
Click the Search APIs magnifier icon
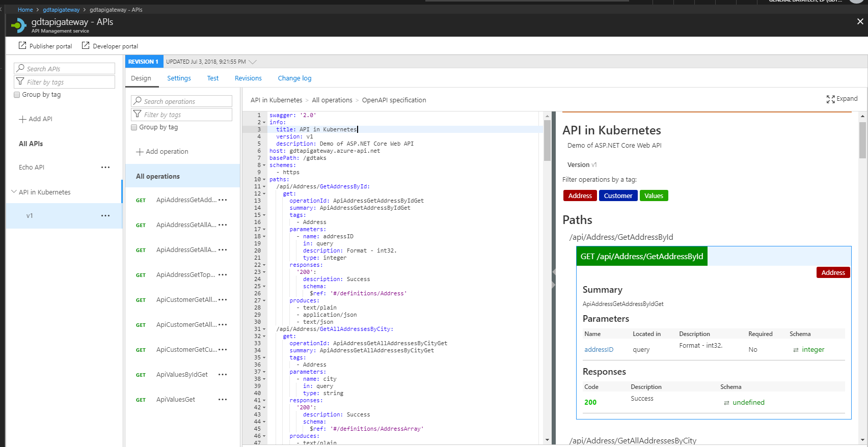coord(20,68)
